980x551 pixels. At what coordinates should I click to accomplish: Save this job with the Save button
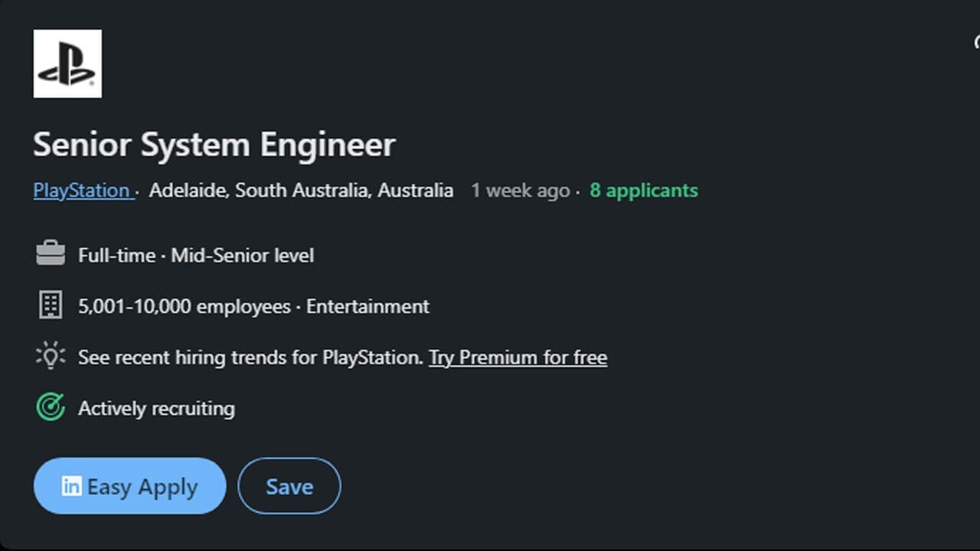pos(289,486)
